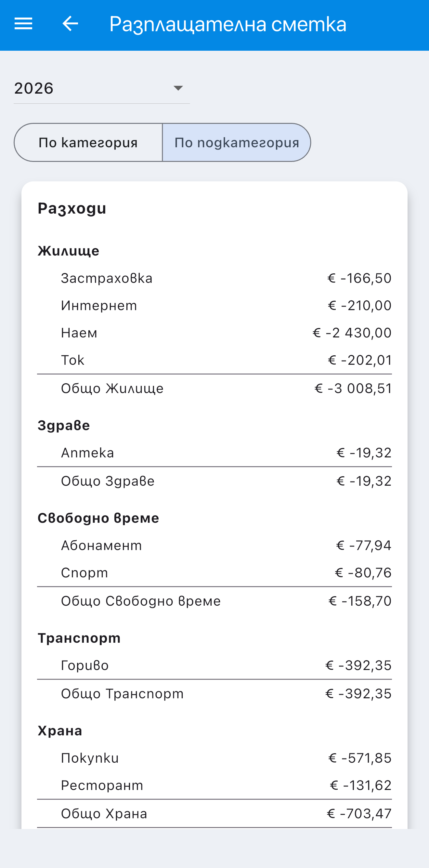Expand the 2026 year dropdown arrow
The width and height of the screenshot is (429, 868).
point(178,88)
